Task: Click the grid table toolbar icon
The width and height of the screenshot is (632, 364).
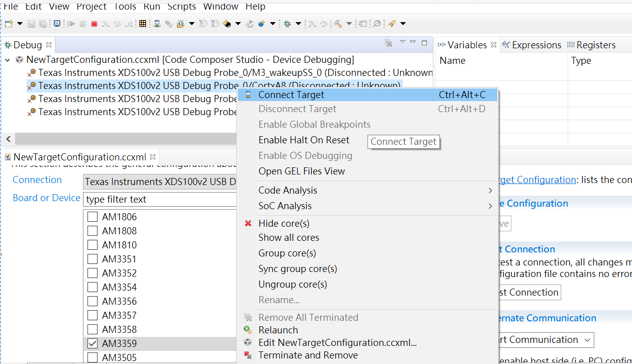Action: tap(142, 24)
